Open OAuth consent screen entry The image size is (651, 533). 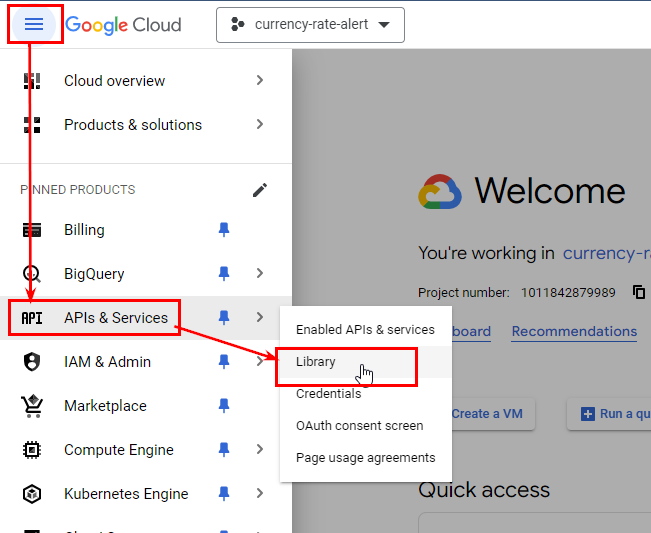[x=359, y=426]
